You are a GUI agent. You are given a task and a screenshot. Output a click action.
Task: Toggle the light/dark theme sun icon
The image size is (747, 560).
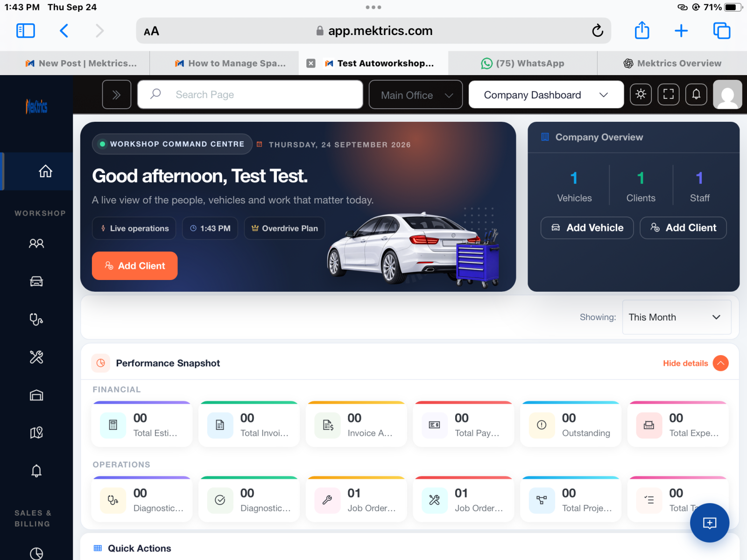pos(641,94)
